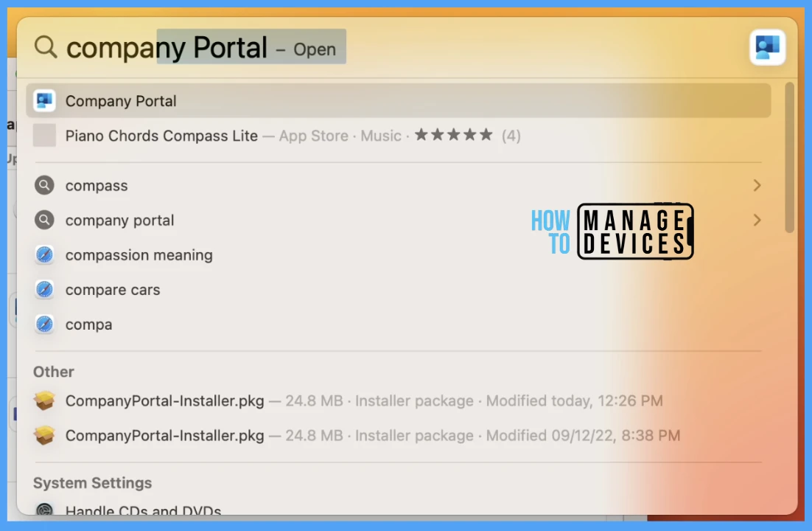Click package icon of installer modified 09/12/22

click(x=44, y=435)
